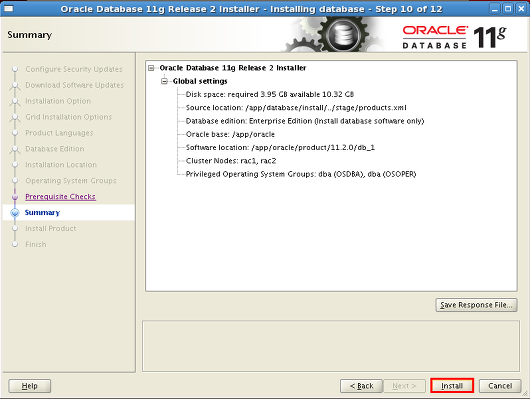Viewport: 530px width, 399px height.
Task: Select the Database Edition step
Action: coord(55,149)
